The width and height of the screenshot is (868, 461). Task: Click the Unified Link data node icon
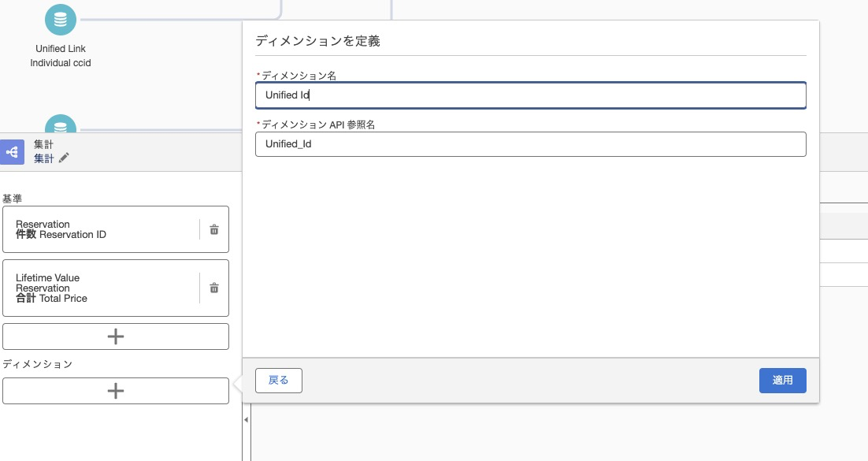[61, 20]
